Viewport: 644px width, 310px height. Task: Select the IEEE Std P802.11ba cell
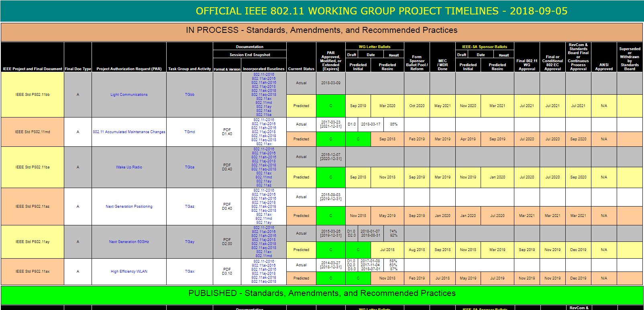coord(33,167)
